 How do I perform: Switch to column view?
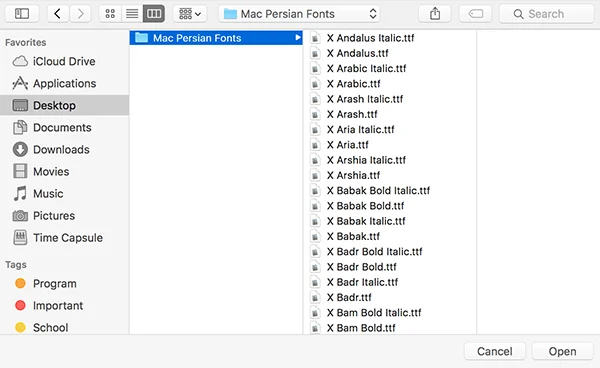(x=154, y=14)
